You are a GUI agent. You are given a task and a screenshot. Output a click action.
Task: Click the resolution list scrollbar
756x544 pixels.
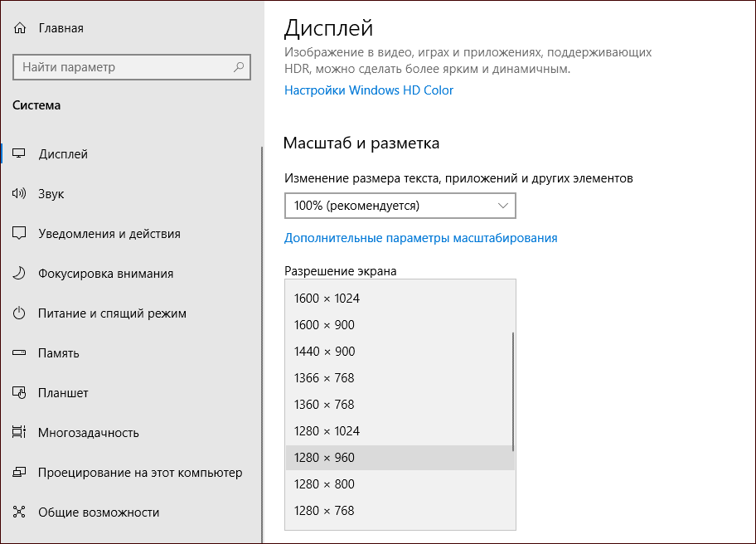pyautogui.click(x=513, y=391)
